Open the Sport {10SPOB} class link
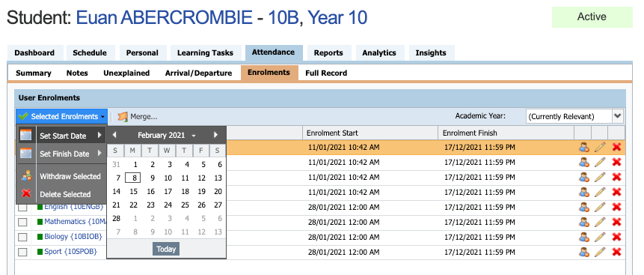 pos(70,252)
